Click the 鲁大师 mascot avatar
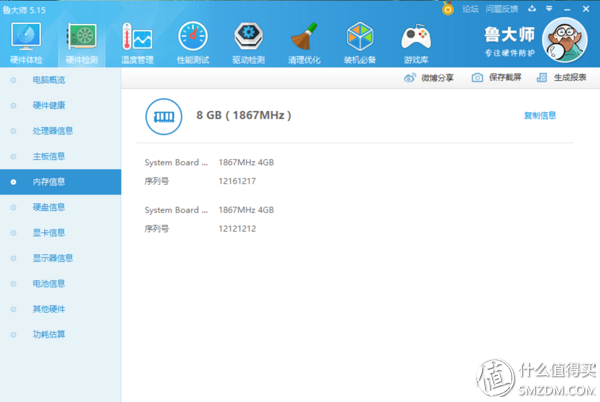This screenshot has width=600, height=402. 564,40
